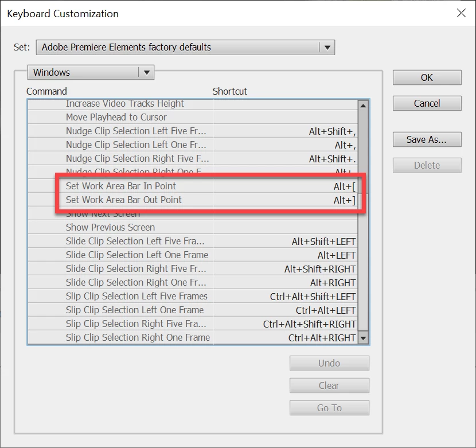Click the Go To button

click(x=329, y=408)
